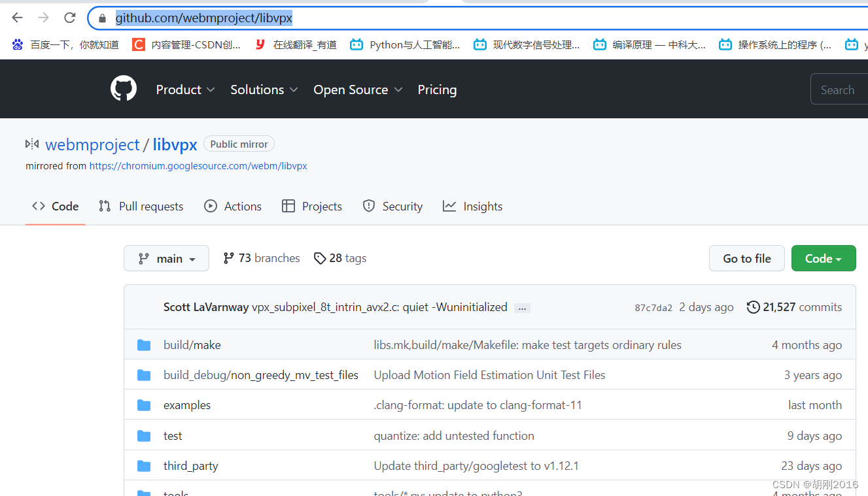
Task: Expand the Open Source menu
Action: point(358,90)
